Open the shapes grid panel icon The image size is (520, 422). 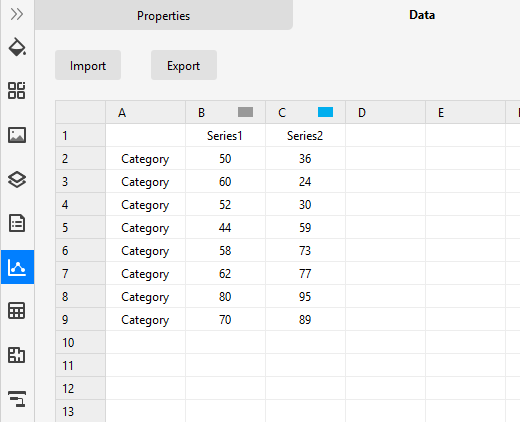tap(17, 90)
